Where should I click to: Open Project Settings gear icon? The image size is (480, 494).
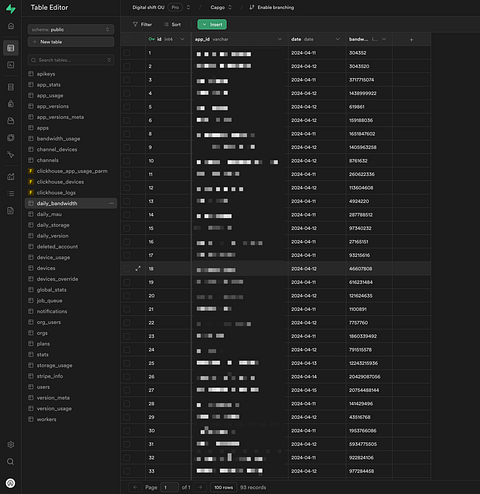(x=11, y=445)
